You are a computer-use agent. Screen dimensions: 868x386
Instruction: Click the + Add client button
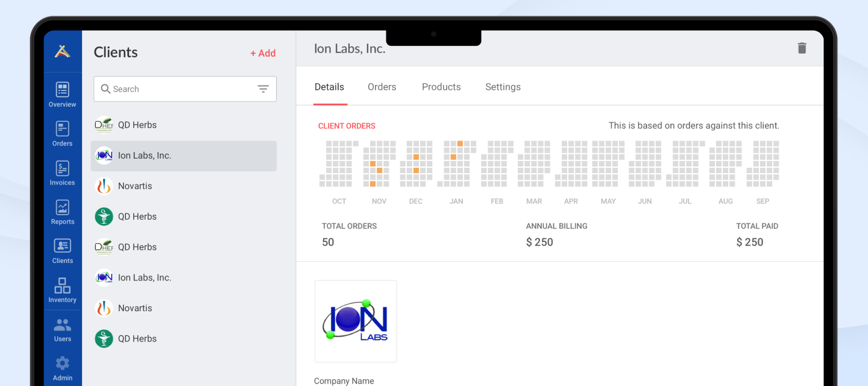(263, 53)
